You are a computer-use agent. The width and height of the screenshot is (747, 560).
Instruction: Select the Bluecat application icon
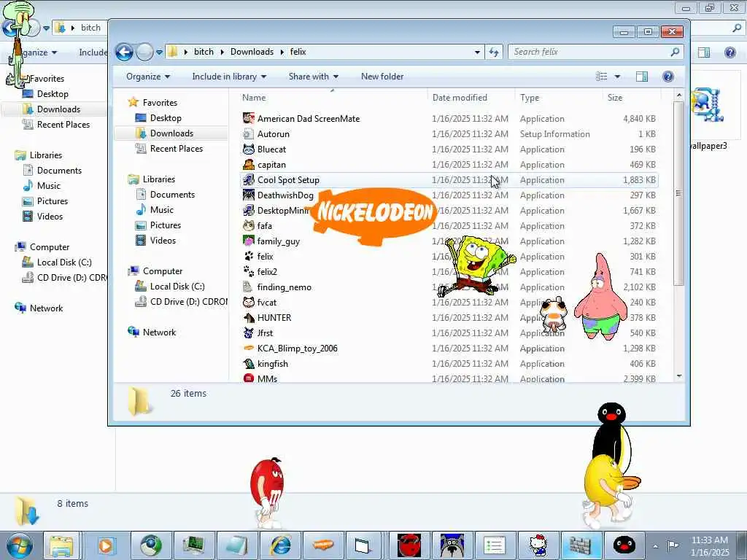(x=248, y=149)
